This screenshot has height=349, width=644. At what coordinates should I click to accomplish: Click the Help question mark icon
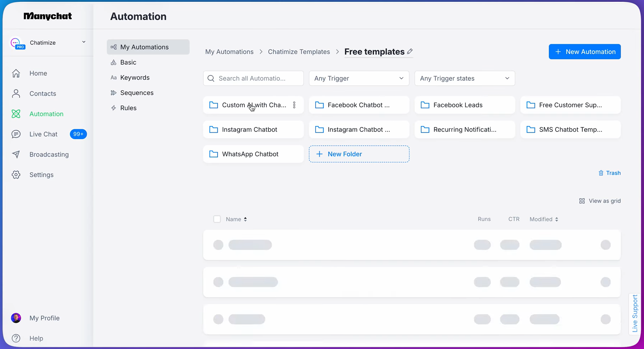[16, 338]
